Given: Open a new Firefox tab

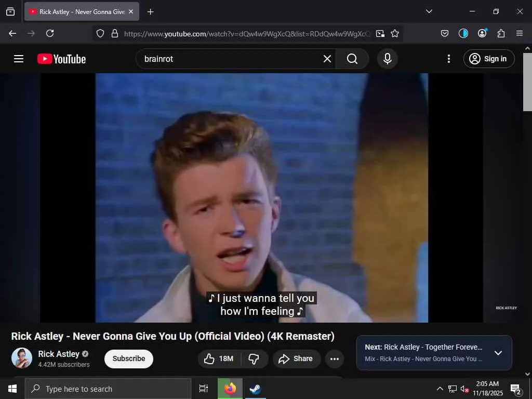Looking at the screenshot, I should [x=150, y=12].
